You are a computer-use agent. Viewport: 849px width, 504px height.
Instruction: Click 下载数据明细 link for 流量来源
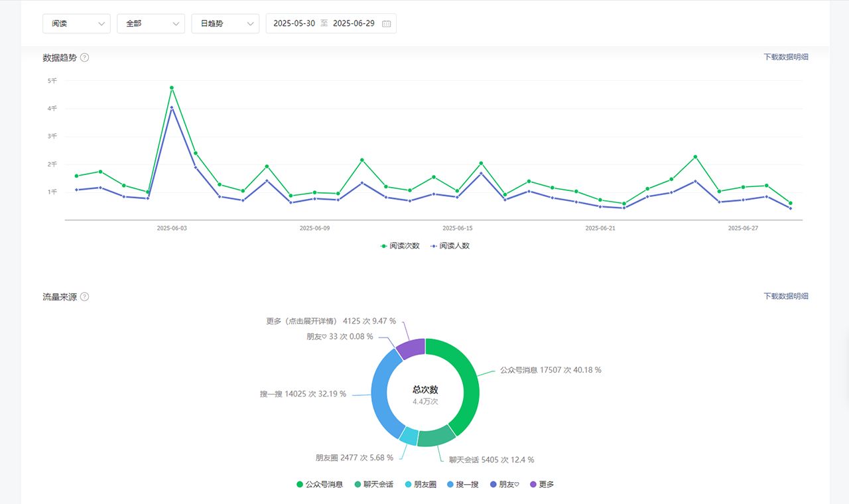(785, 296)
